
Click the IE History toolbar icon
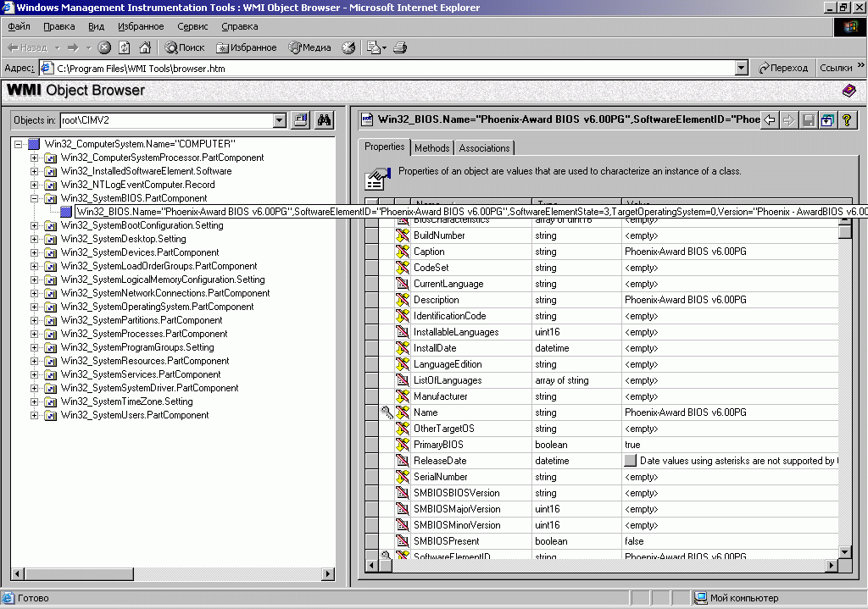click(348, 47)
